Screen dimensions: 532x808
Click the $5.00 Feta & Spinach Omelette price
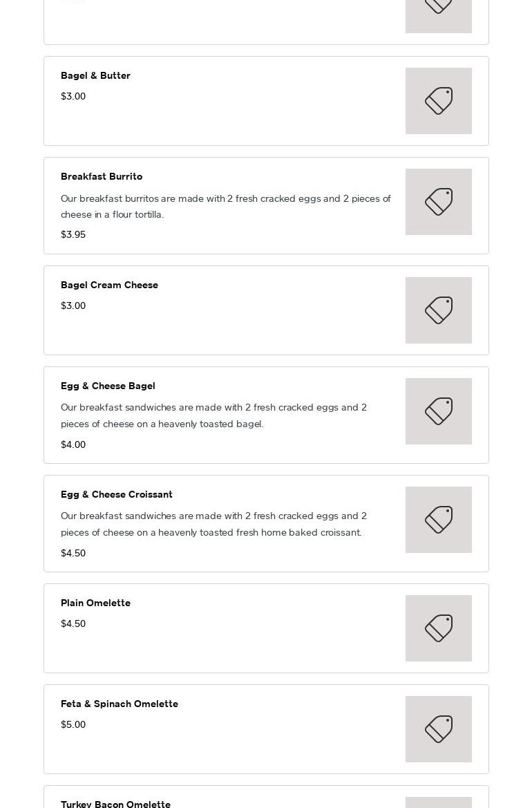tap(73, 724)
